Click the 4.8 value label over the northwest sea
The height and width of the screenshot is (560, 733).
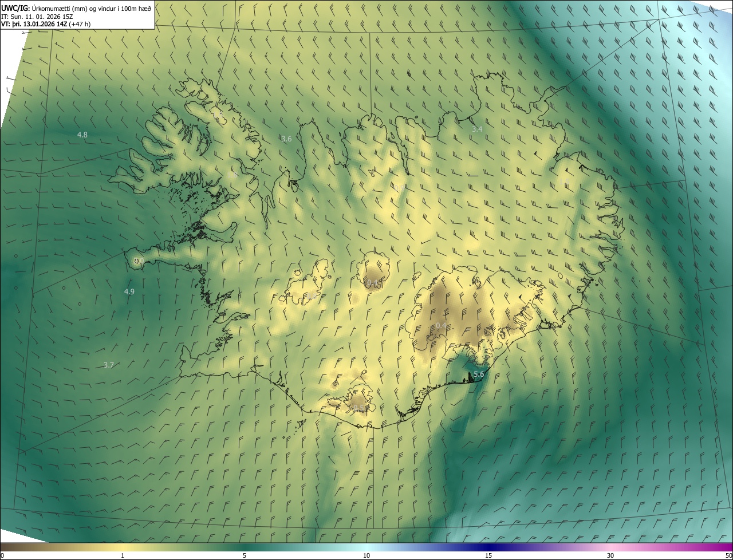click(82, 135)
